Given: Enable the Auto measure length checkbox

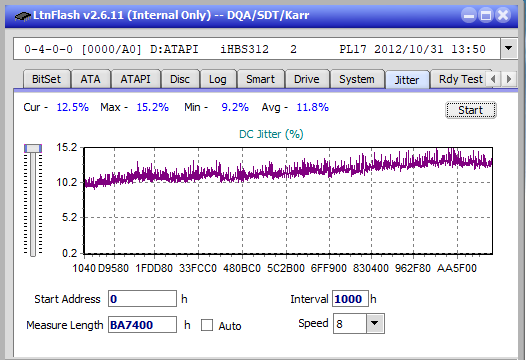Looking at the screenshot, I should [x=207, y=325].
